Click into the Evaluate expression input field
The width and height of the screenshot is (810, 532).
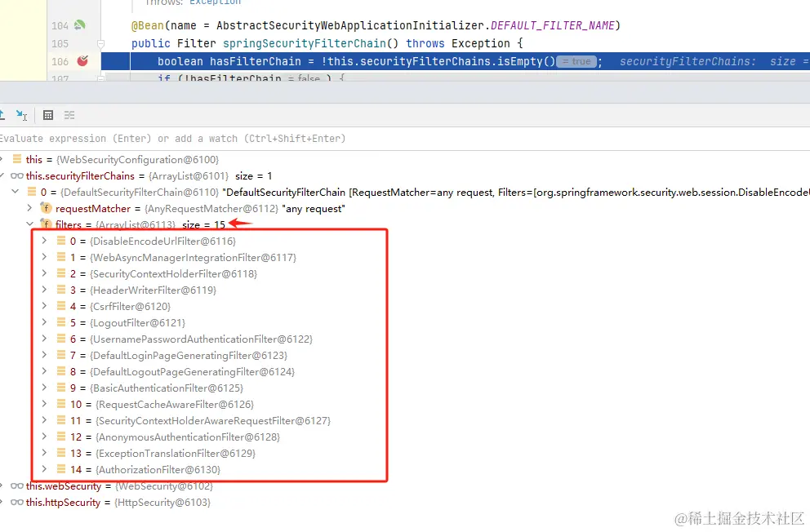405,138
